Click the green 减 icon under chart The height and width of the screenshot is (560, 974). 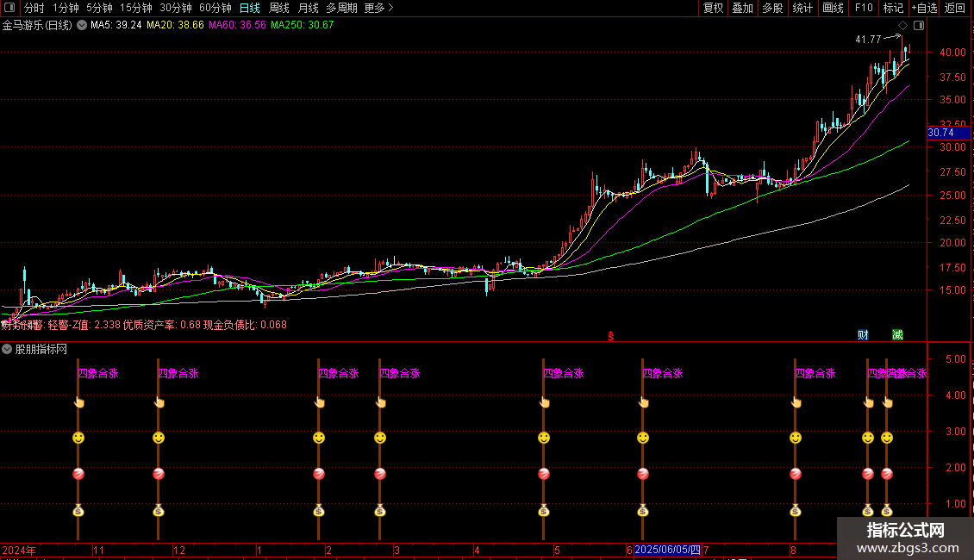897,334
